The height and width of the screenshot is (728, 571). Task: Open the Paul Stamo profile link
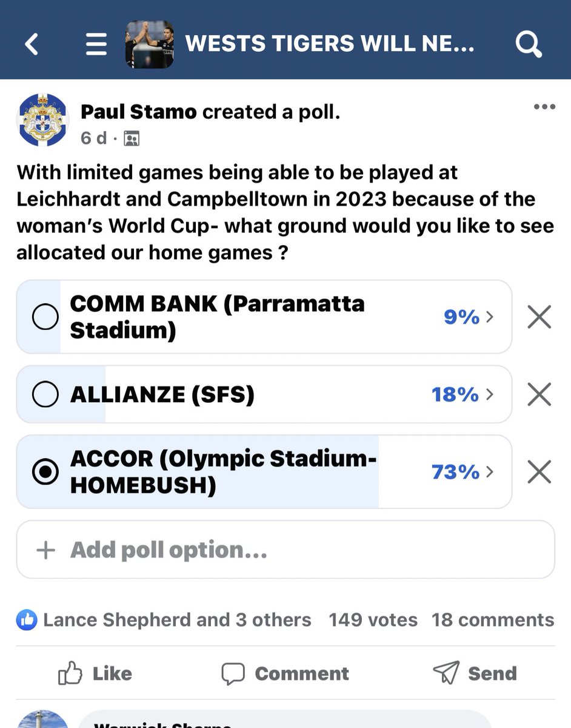click(139, 112)
